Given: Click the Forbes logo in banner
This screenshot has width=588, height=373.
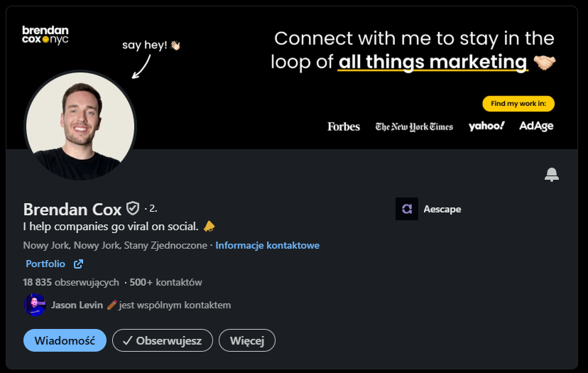Looking at the screenshot, I should [344, 126].
